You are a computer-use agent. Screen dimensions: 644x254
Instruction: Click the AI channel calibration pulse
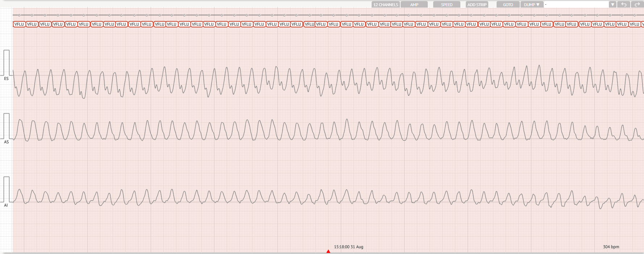point(6,189)
